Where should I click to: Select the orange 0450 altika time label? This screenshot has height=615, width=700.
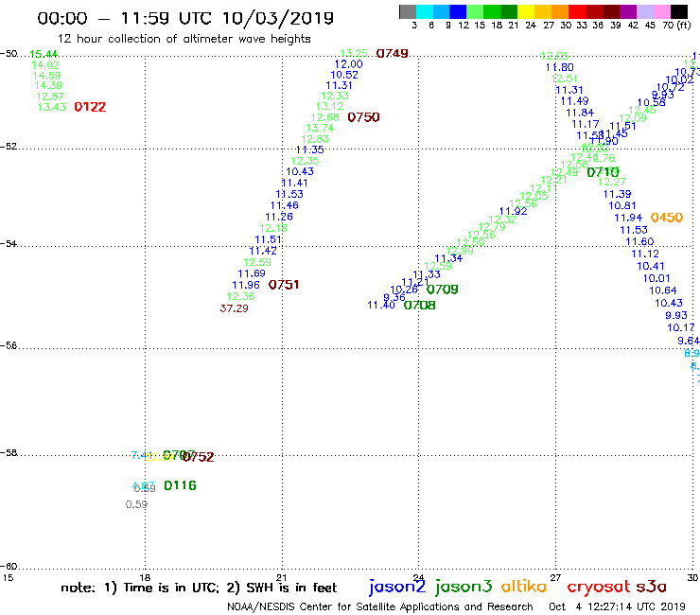click(x=667, y=218)
